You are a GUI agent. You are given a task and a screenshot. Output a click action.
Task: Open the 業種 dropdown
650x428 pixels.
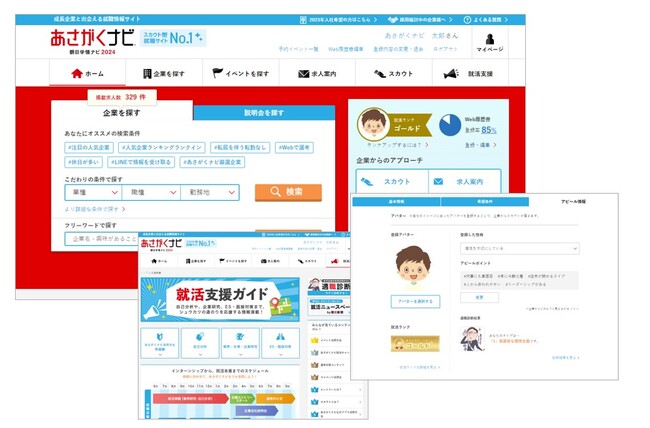pos(94,192)
